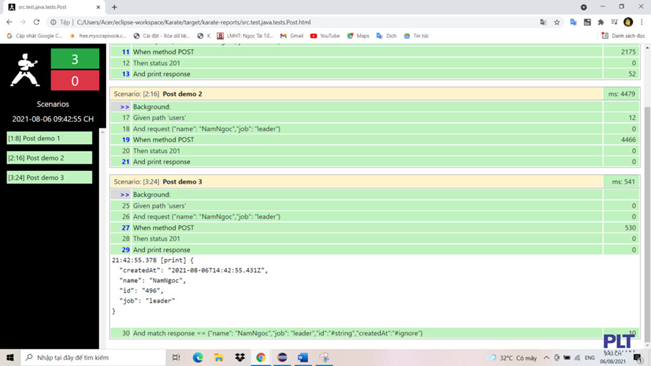Open the Chrome profile avatar
Viewport: 651px width, 366px height.
point(628,22)
